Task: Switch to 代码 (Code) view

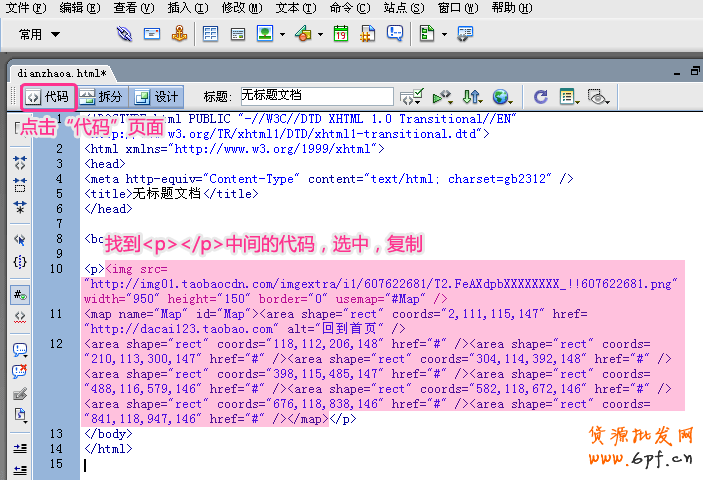Action: pyautogui.click(x=48, y=97)
